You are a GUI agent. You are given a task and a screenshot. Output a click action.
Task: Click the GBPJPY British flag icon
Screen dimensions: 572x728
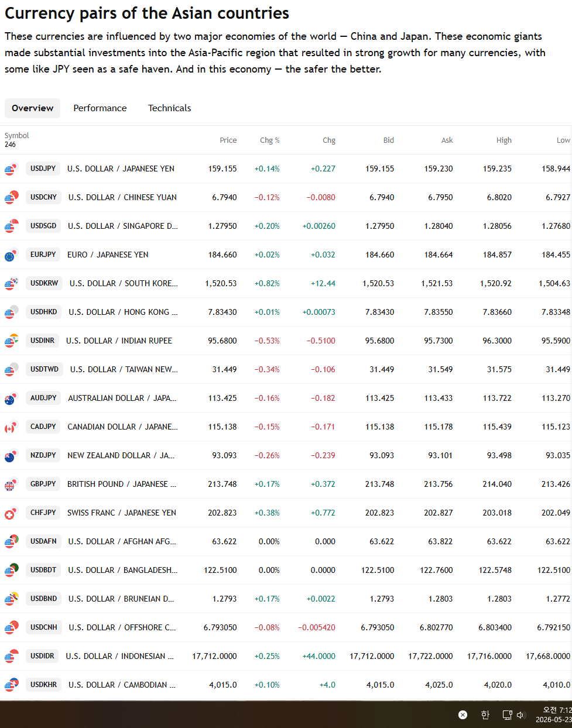point(11,485)
